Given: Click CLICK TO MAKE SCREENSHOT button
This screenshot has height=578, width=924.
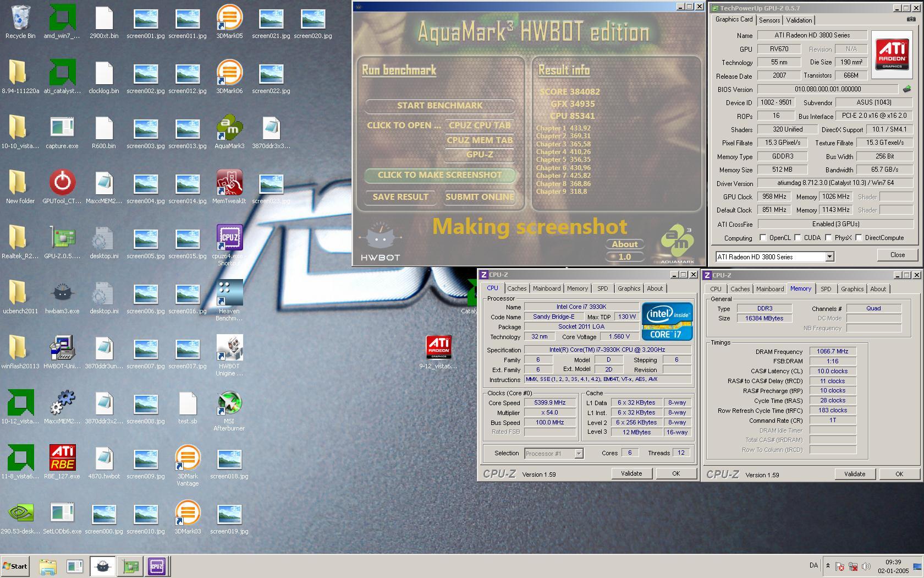Looking at the screenshot, I should (x=439, y=175).
